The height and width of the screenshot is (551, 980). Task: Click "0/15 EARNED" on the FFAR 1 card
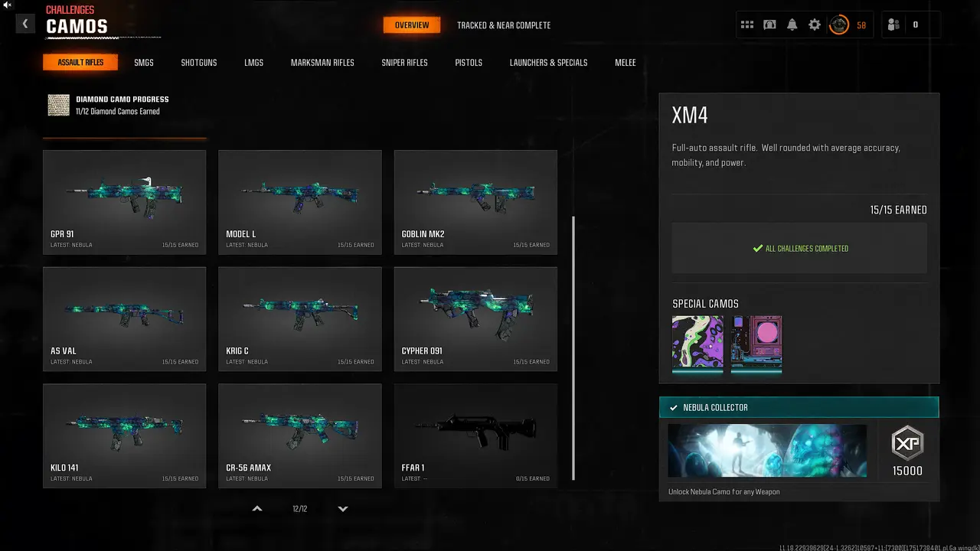pyautogui.click(x=531, y=479)
